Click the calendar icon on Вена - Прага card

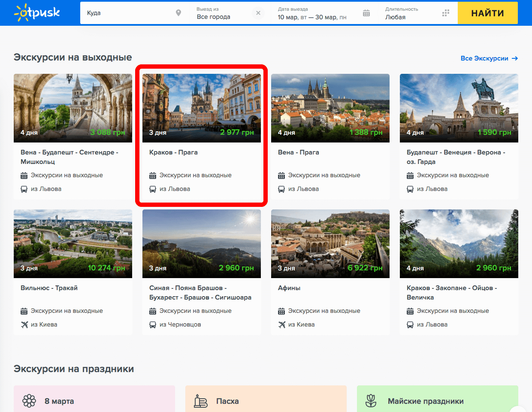point(281,175)
